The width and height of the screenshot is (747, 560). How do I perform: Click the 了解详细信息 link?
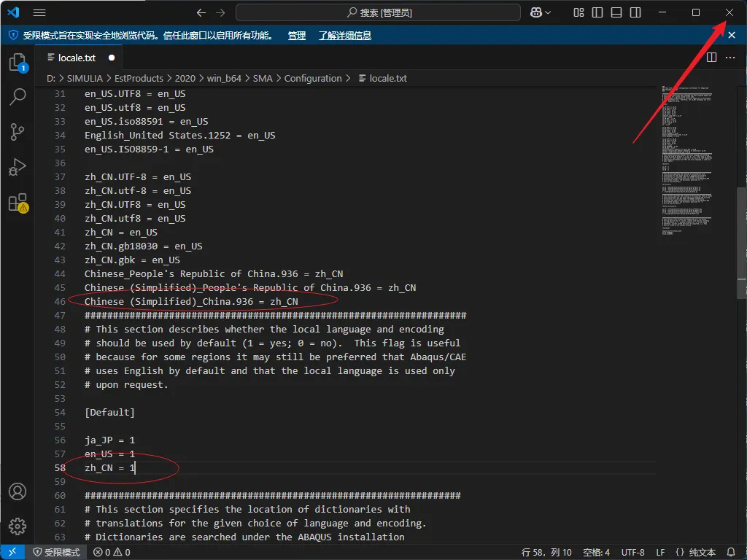click(x=345, y=35)
